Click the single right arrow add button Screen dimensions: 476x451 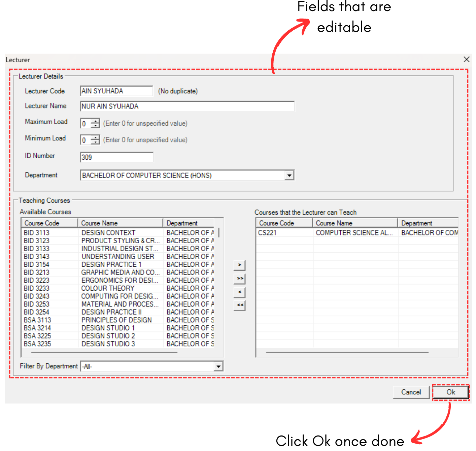coord(239,265)
